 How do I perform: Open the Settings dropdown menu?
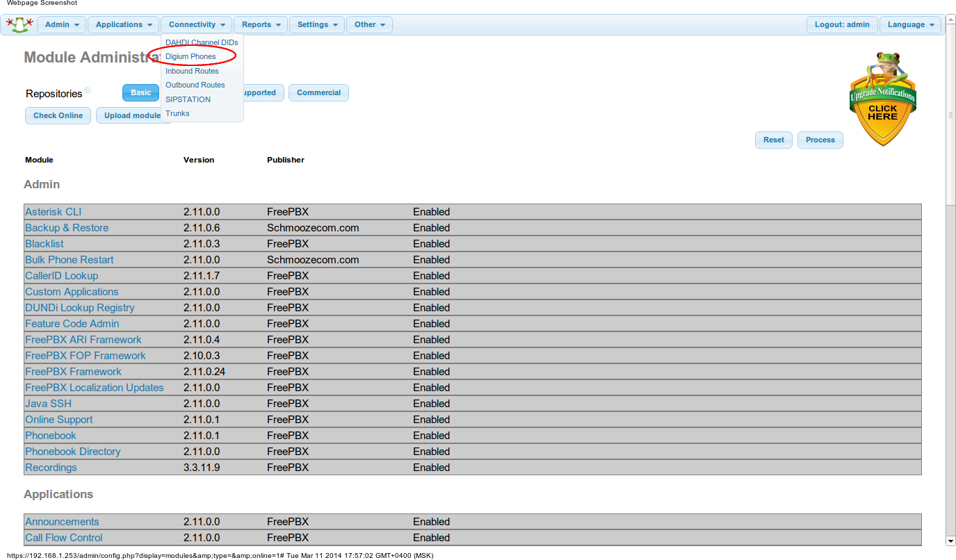coord(317,24)
